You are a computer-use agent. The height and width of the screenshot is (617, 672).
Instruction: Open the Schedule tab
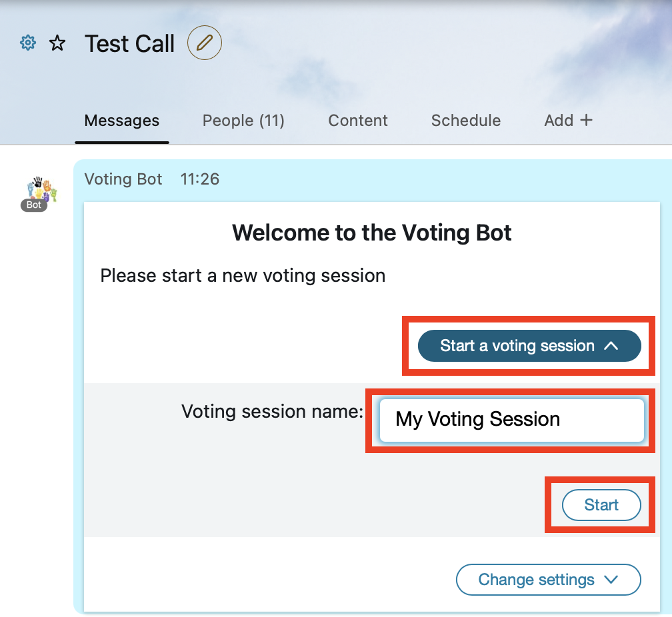(x=466, y=121)
